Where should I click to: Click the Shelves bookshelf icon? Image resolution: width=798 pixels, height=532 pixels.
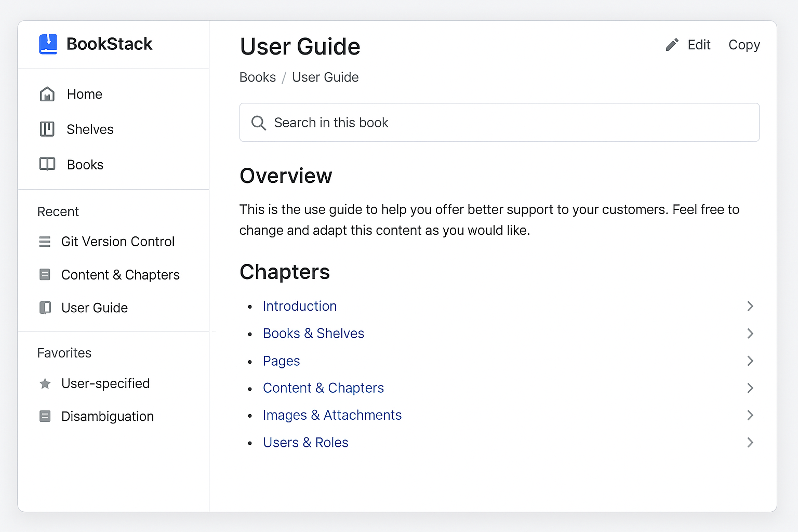point(47,129)
